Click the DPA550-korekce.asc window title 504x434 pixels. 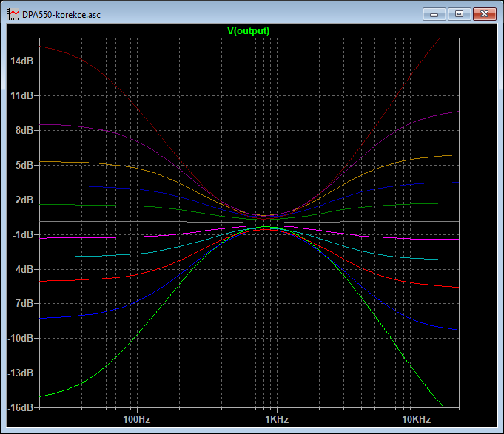[x=61, y=15]
